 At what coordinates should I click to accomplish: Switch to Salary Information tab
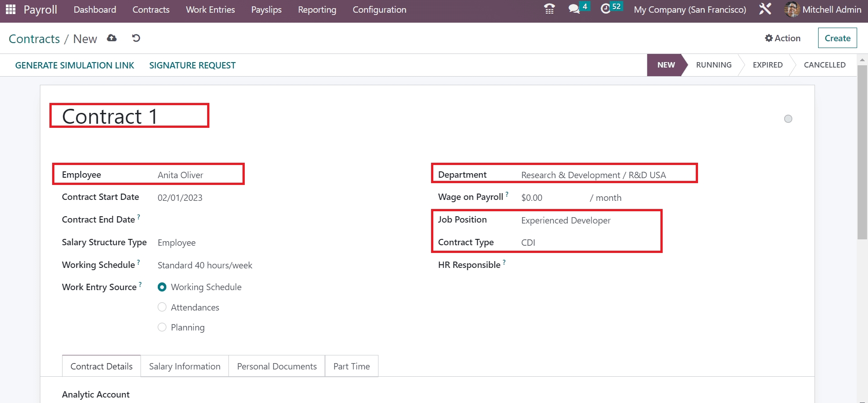click(184, 366)
